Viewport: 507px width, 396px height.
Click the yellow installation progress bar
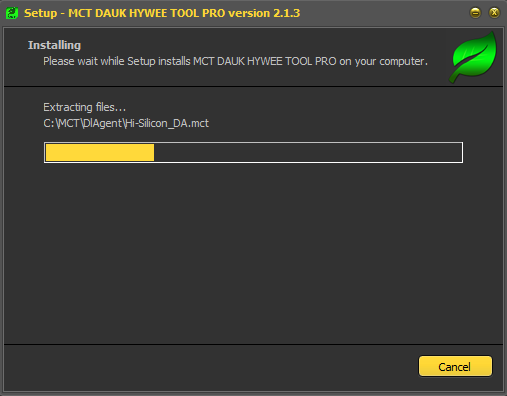pyautogui.click(x=253, y=152)
